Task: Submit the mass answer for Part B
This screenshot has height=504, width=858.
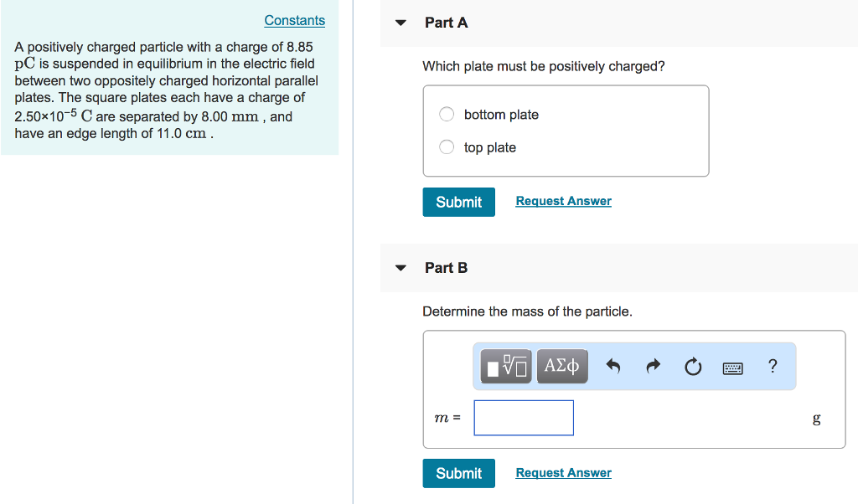Action: [x=458, y=472]
